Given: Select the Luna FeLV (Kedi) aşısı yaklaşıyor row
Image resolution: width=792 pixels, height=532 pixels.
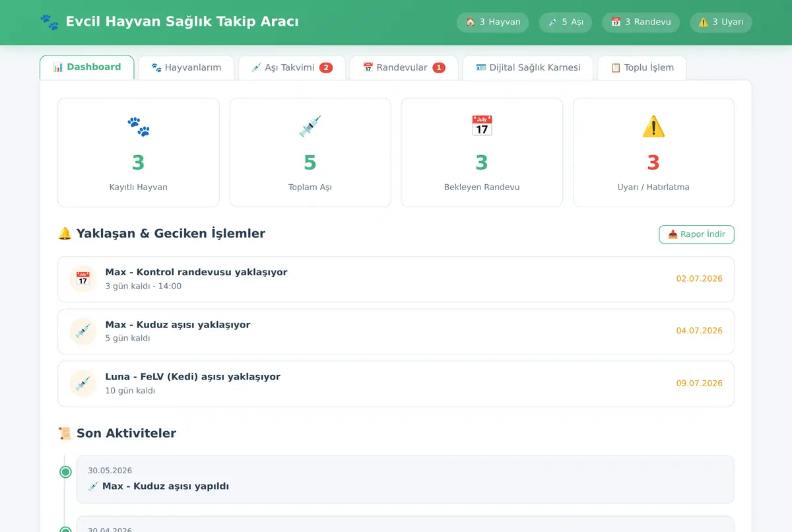Looking at the screenshot, I should [x=396, y=383].
